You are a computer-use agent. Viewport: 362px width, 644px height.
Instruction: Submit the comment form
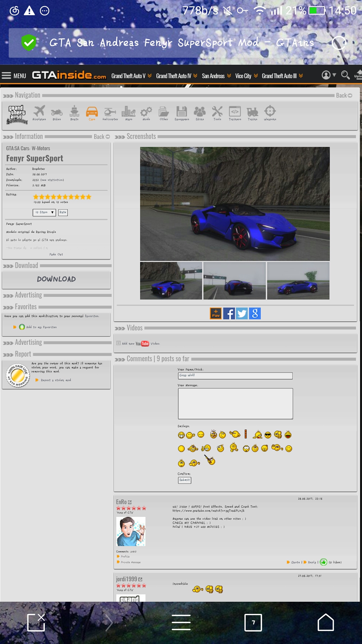tap(185, 480)
